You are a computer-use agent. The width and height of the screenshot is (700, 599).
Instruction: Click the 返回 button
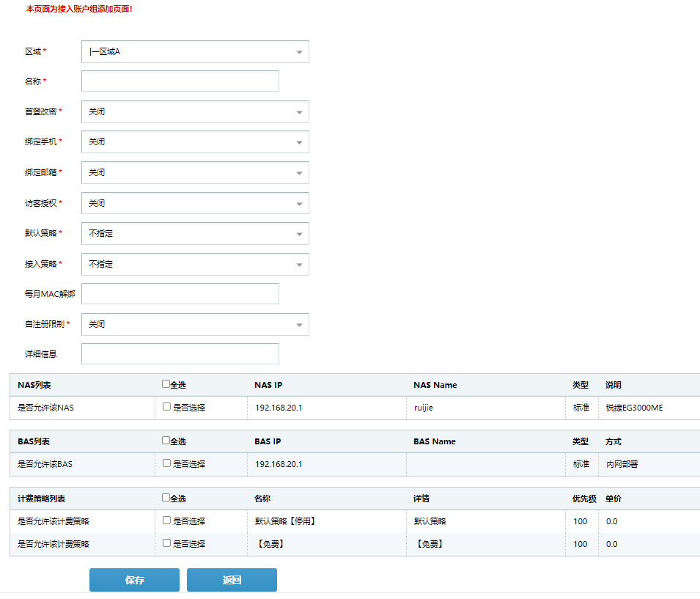[232, 580]
